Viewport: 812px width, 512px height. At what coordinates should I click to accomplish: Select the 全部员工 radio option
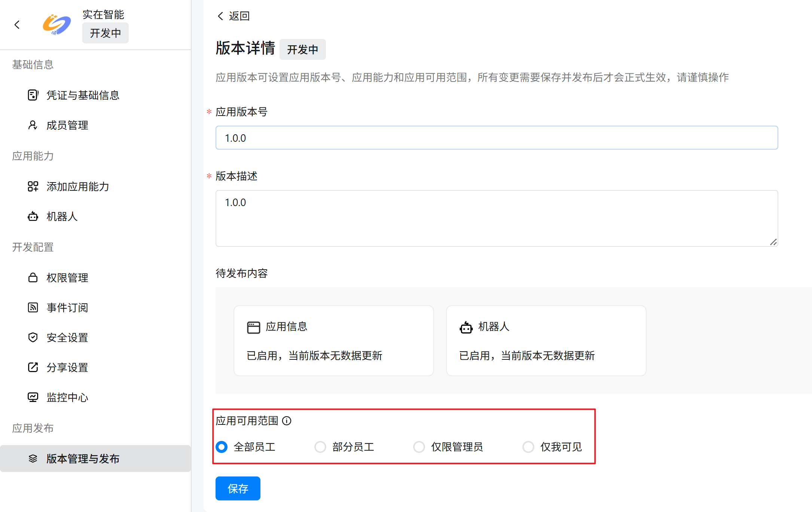222,447
